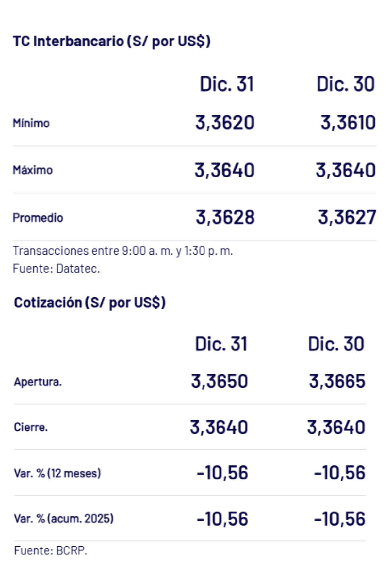
Task: Select the Mínimo value for Dic. 31
Action: pyautogui.click(x=225, y=123)
